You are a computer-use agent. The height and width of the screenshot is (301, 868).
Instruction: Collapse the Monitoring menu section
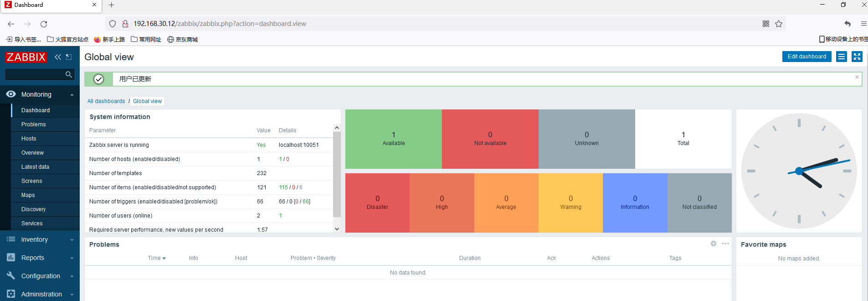point(72,95)
